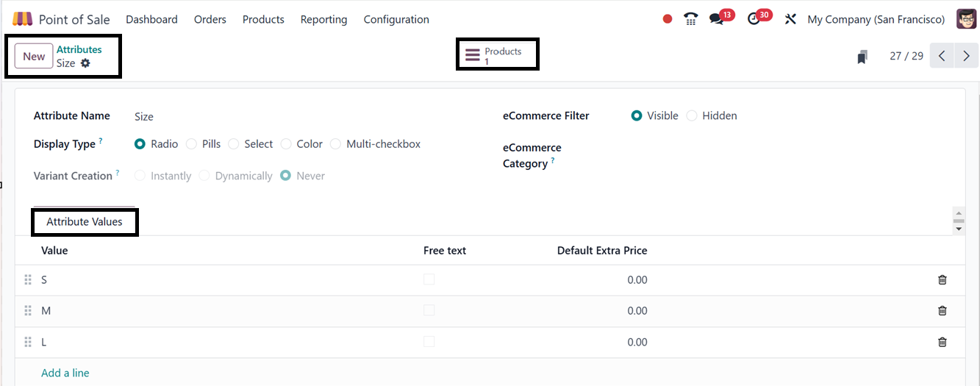980x386 pixels.
Task: Open the Reporting menu
Action: 323,19
